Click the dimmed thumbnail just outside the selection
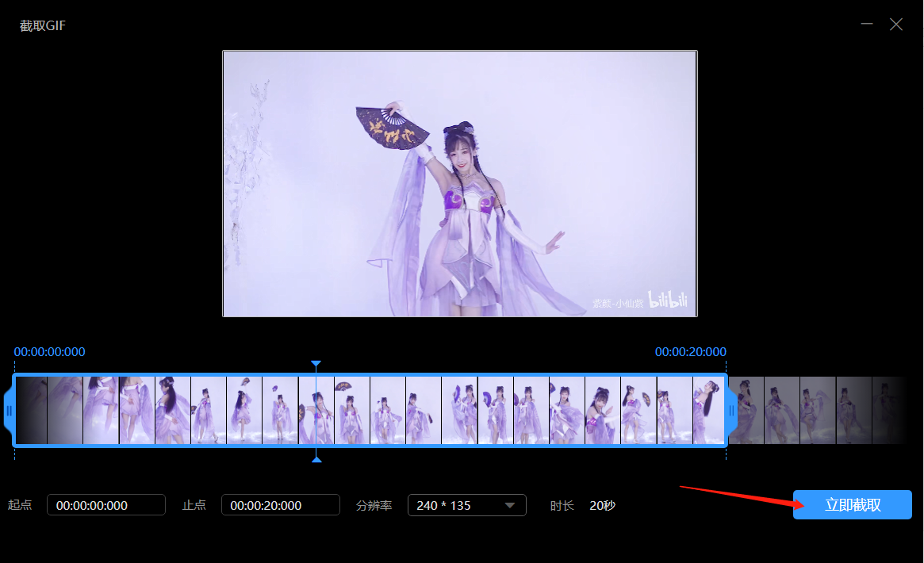 pyautogui.click(x=746, y=411)
